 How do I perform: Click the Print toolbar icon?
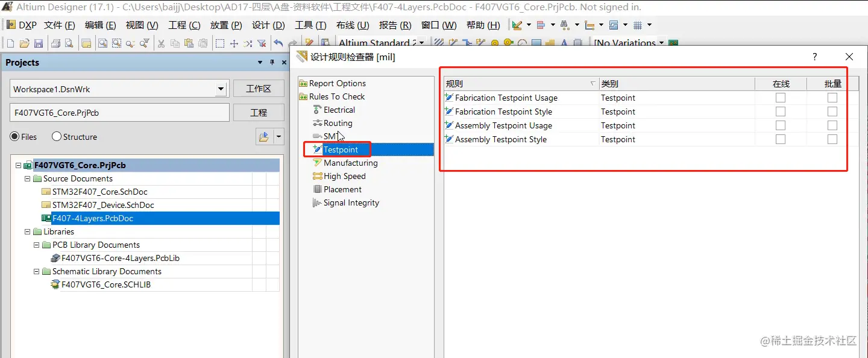pos(55,43)
